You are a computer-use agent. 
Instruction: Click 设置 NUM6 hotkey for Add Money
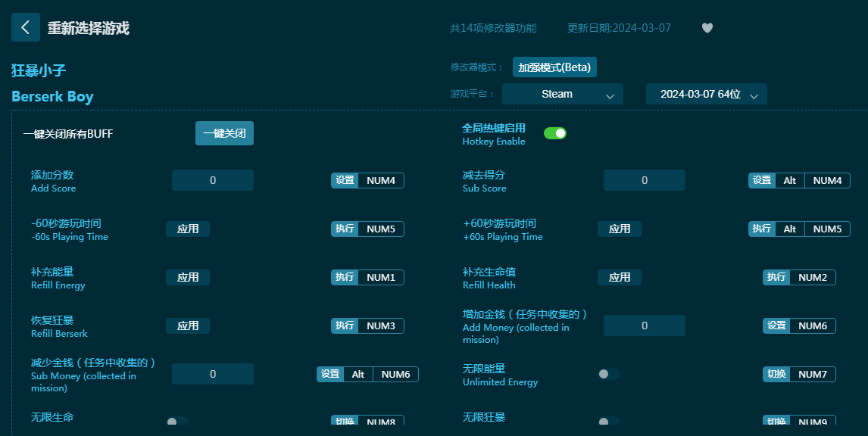point(799,326)
